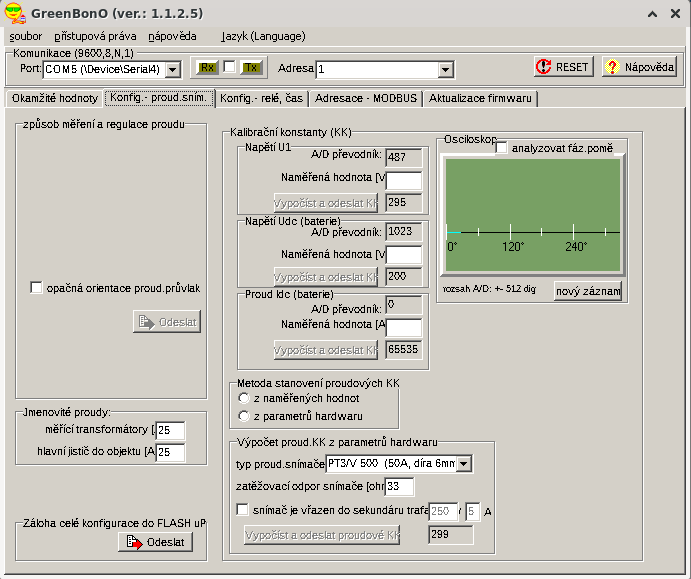Open the Aktualizace firmwaru tab

[481, 99]
